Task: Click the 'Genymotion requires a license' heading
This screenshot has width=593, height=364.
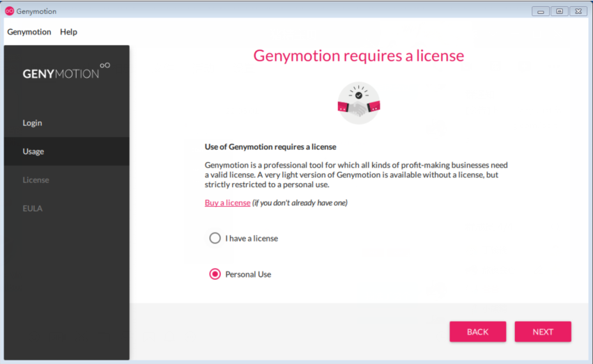Action: tap(359, 56)
